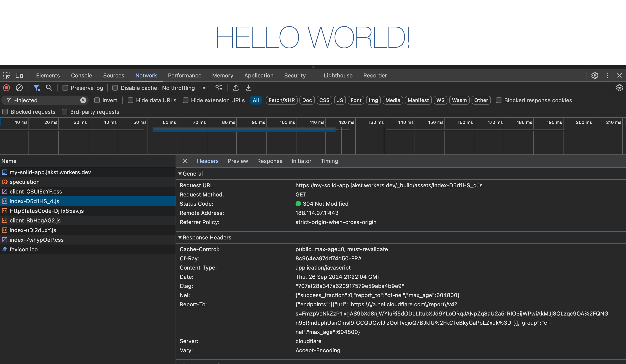The image size is (626, 364).
Task: Enable Preserve log
Action: pos(65,88)
